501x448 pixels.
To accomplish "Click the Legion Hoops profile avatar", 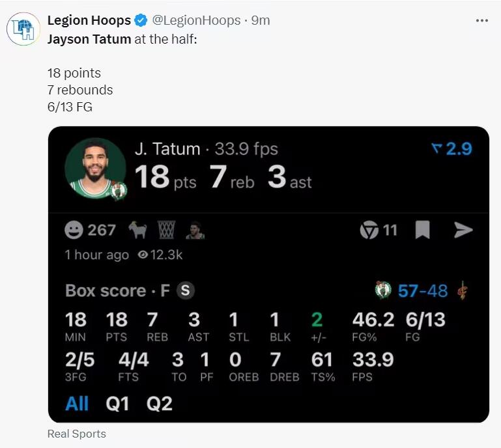I will (x=23, y=30).
